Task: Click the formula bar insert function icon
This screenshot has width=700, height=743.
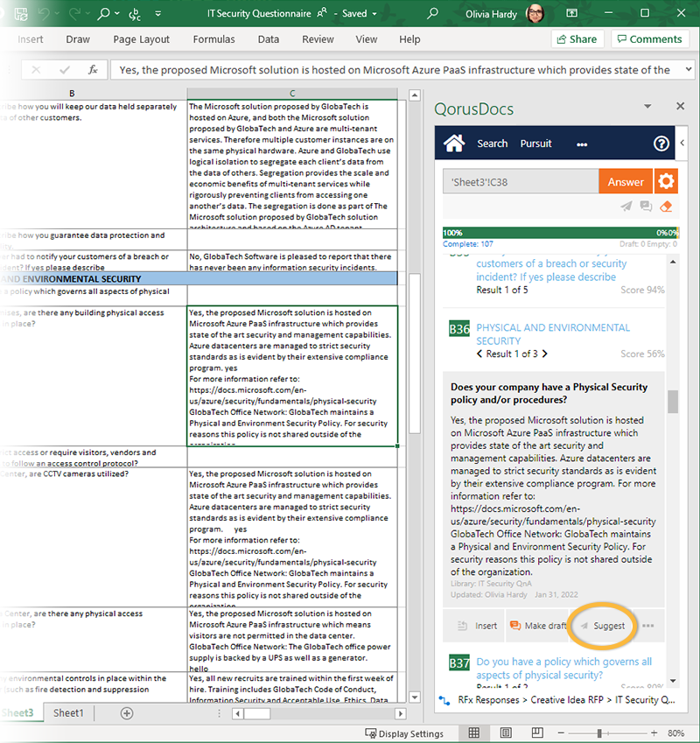Action: [93, 70]
